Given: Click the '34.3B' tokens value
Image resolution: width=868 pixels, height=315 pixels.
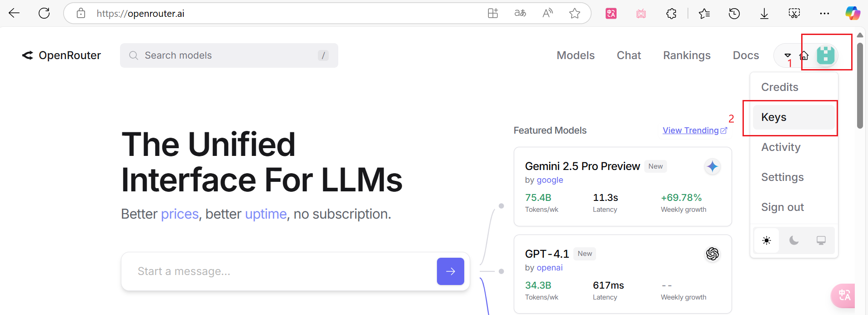Looking at the screenshot, I should 538,285.
